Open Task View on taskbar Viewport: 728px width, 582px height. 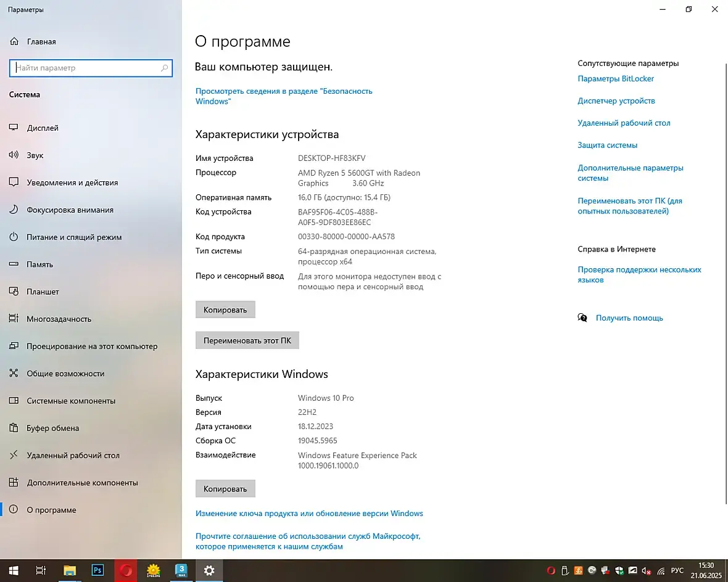pos(41,570)
